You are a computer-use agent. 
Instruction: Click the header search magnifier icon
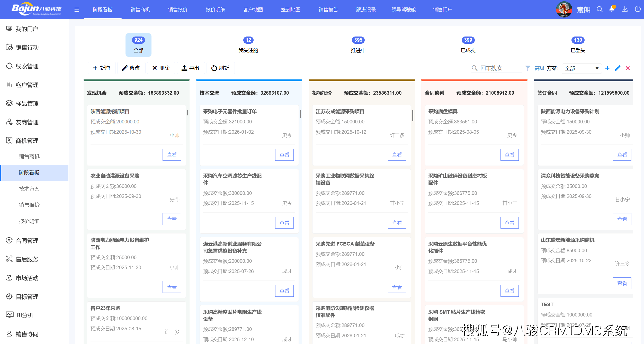coord(600,10)
